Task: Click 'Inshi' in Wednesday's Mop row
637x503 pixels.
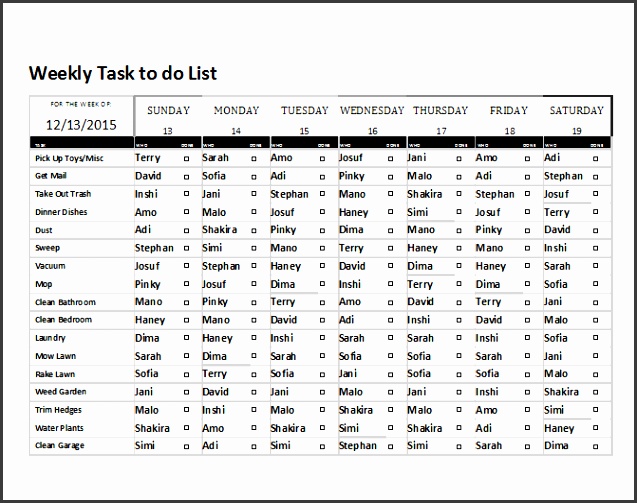Action: click(350, 284)
